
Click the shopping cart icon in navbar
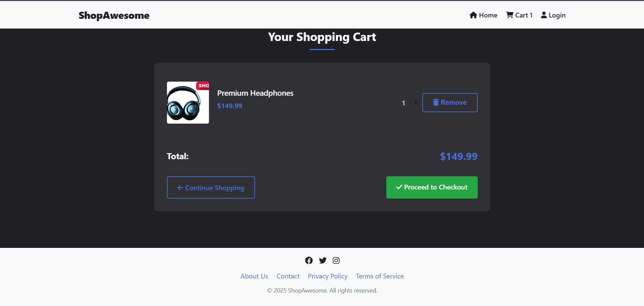point(510,15)
